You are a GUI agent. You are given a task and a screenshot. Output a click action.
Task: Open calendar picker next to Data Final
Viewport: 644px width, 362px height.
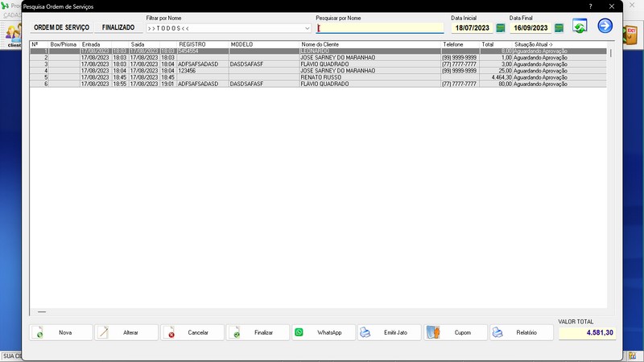coord(559,28)
